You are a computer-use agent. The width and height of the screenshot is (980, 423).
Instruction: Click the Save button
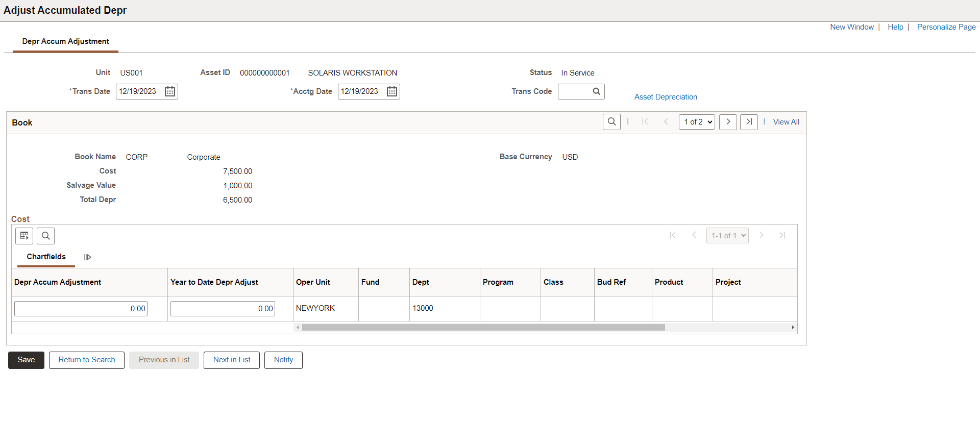pos(26,360)
